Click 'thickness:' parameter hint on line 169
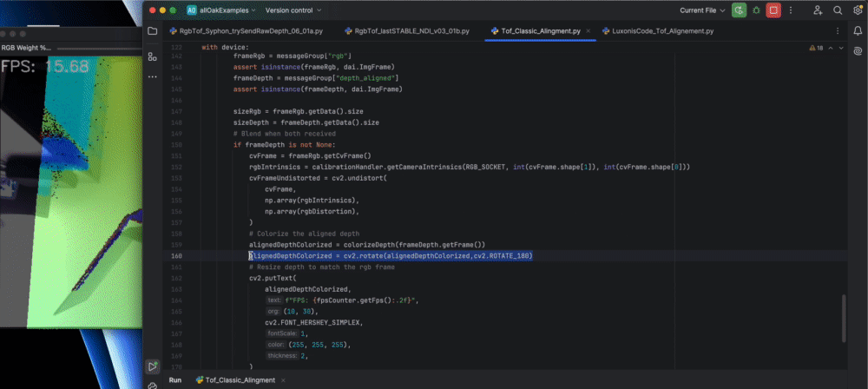The width and height of the screenshot is (868, 389). point(282,356)
